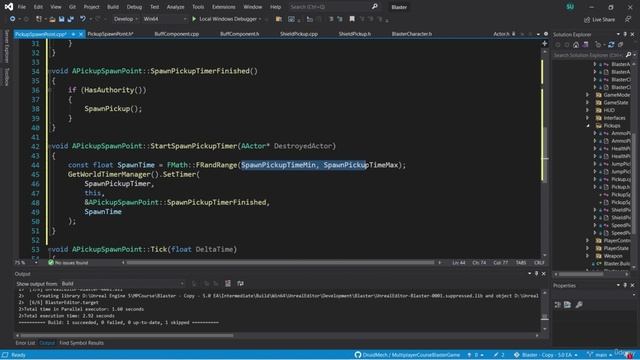The image size is (640, 360).
Task: Click the Solution Explorer sync/refresh icon
Action: (611, 45)
